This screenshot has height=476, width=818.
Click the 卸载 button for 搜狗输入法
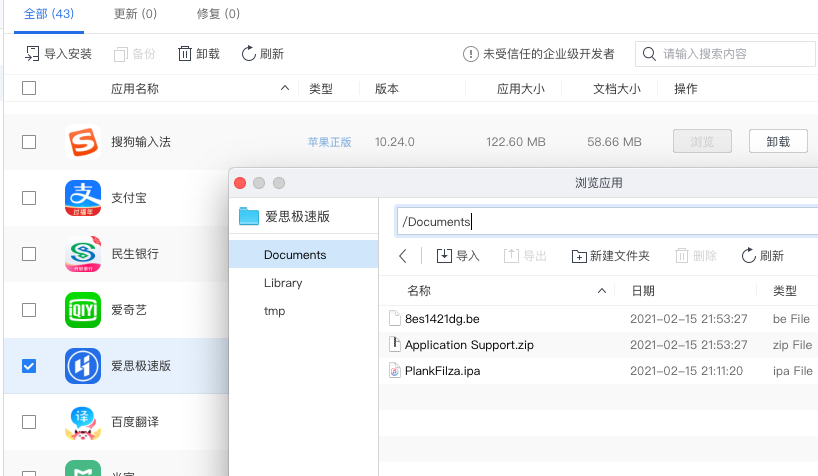point(778,141)
